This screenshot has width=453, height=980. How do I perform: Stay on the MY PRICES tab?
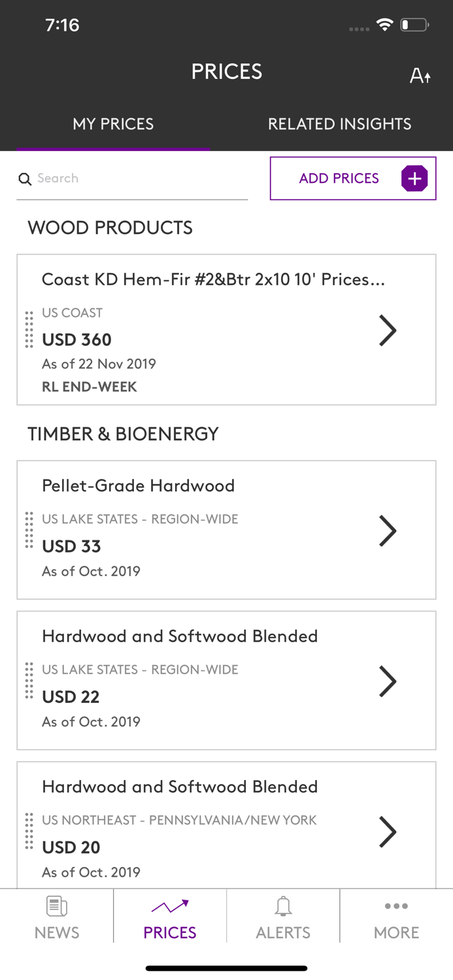tap(113, 123)
